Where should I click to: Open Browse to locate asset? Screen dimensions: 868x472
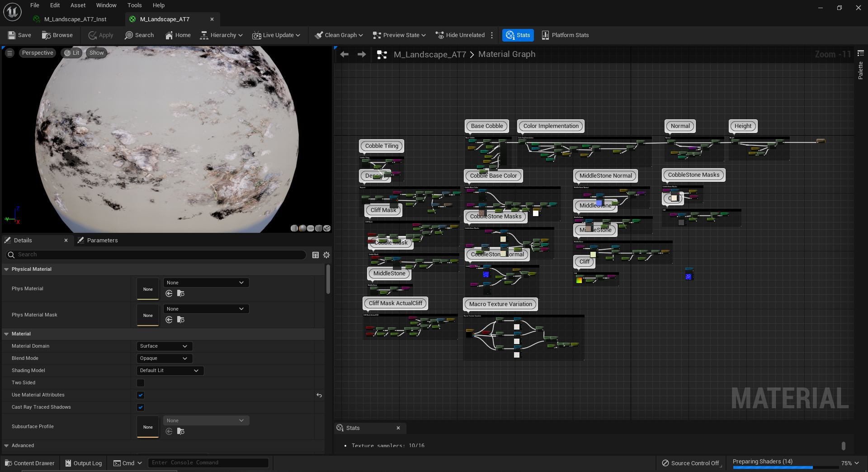click(57, 35)
